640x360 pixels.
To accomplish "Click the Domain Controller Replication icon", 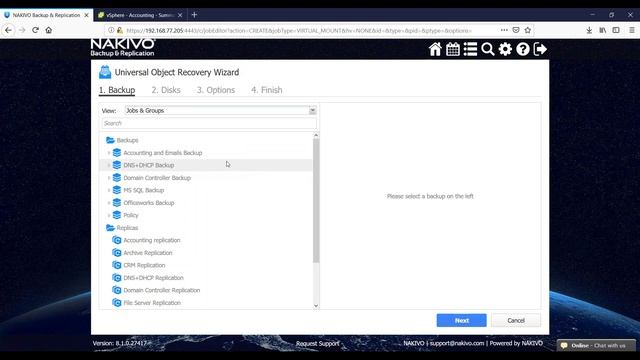I will coord(117,290).
